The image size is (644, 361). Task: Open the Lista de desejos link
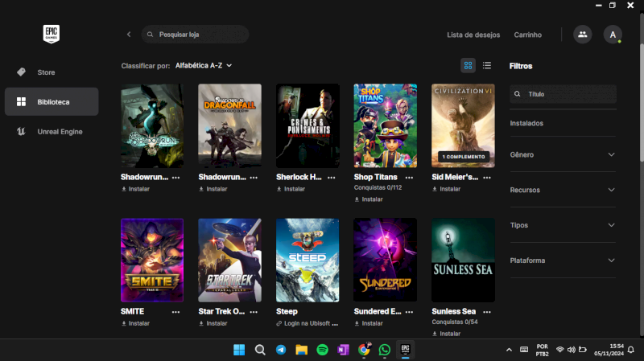(x=473, y=35)
